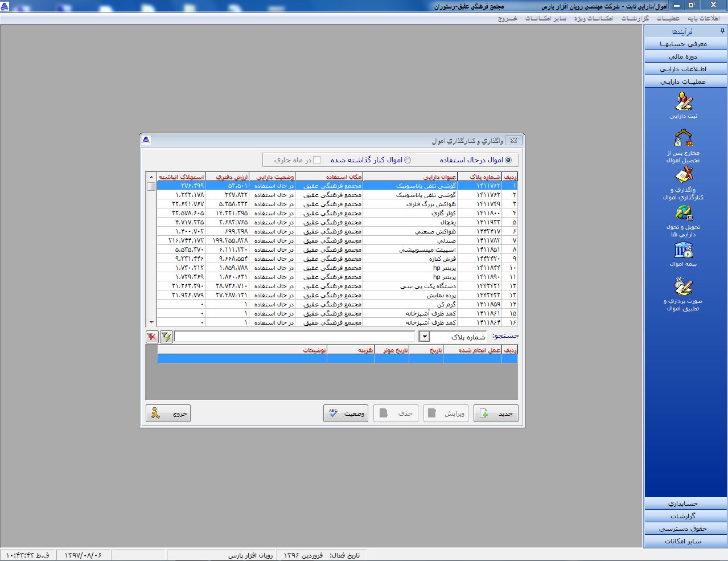Viewport: 728px width, 561px height.
Task: Open the سایر امکانات menu in the menu bar
Action: pos(545,18)
